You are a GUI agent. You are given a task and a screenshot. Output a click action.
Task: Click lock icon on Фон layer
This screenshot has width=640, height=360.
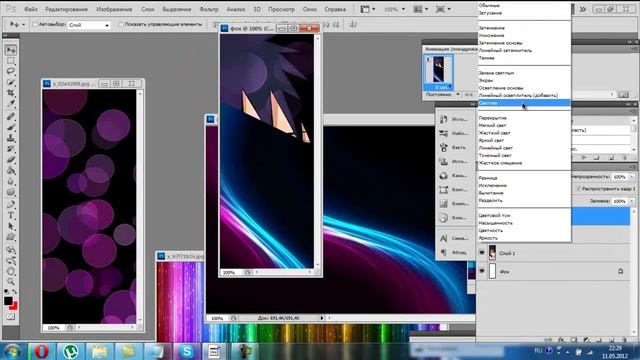(x=620, y=271)
